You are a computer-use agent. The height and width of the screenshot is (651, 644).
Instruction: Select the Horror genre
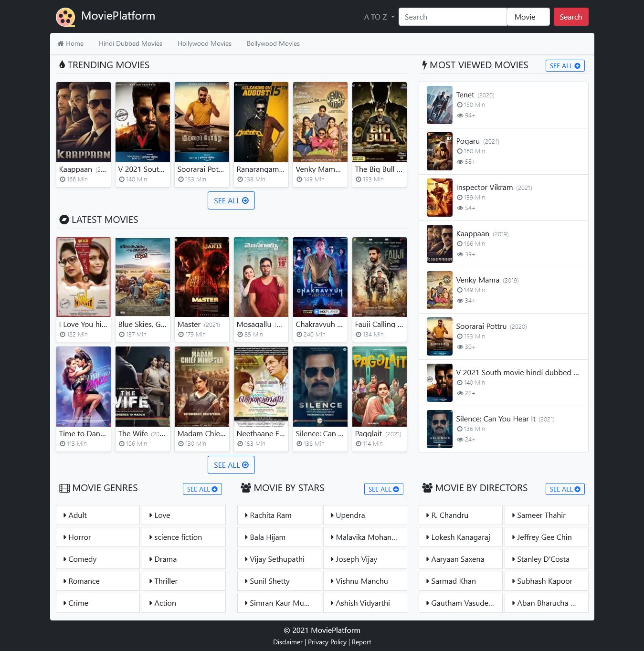(x=98, y=537)
